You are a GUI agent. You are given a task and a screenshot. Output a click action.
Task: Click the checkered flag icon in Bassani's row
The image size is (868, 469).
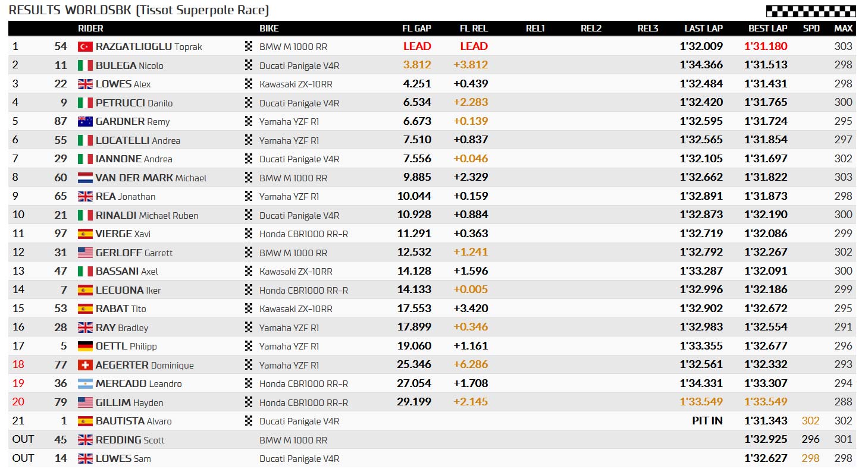(x=249, y=271)
